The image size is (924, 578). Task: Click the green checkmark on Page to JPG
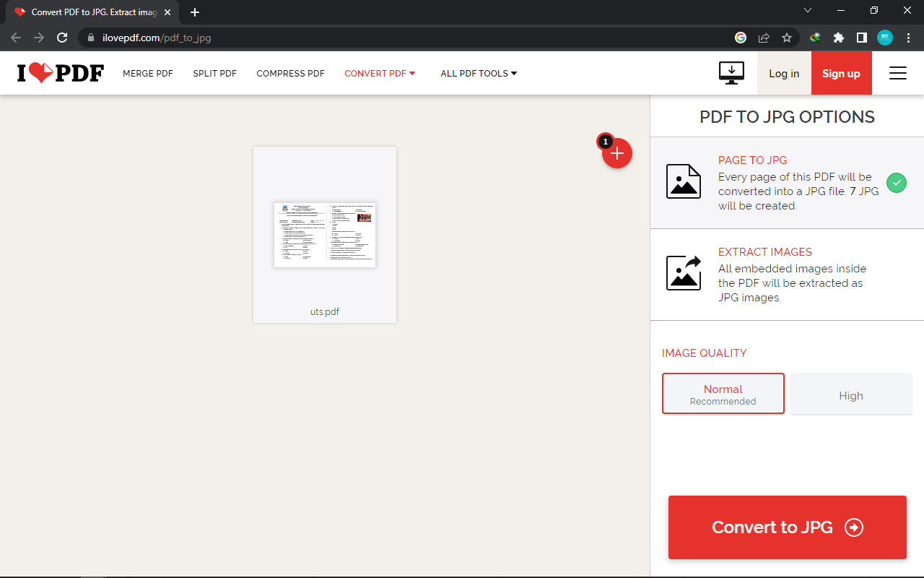[x=896, y=183]
